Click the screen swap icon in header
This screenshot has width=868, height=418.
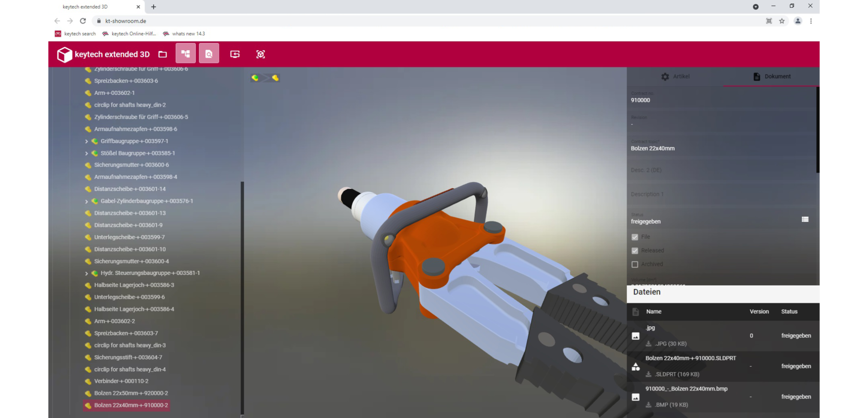coord(235,54)
